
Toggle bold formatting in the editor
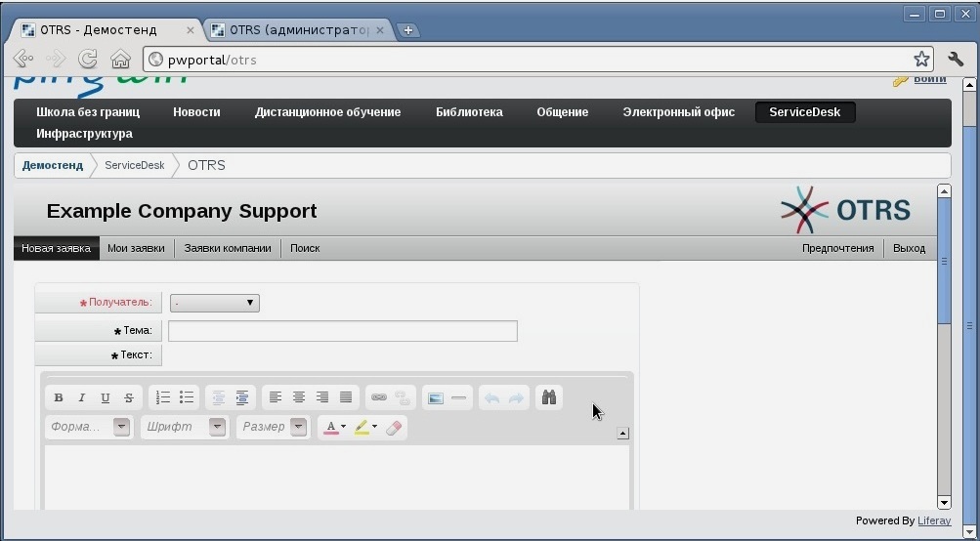click(x=59, y=398)
